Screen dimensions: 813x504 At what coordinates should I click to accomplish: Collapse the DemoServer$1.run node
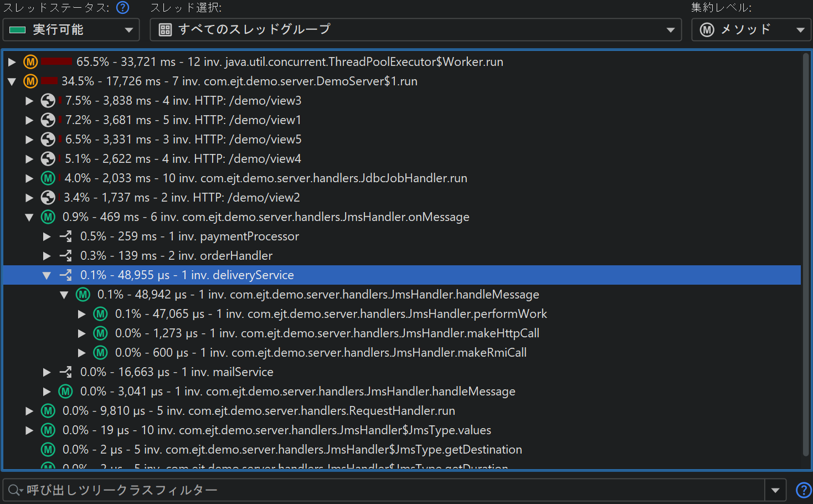pyautogui.click(x=12, y=81)
